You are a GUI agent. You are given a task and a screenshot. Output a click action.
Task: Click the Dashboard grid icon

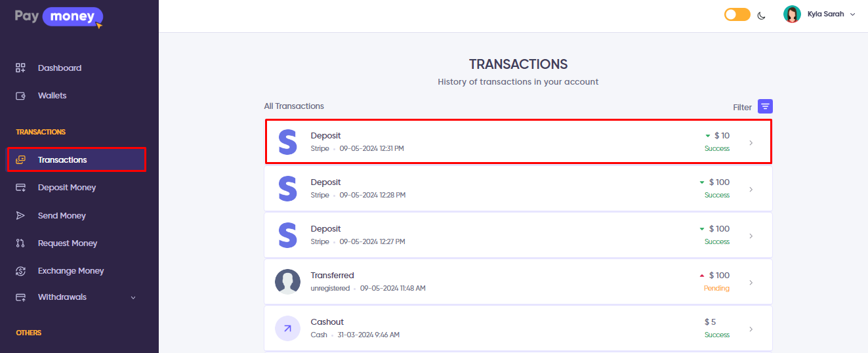tap(20, 68)
